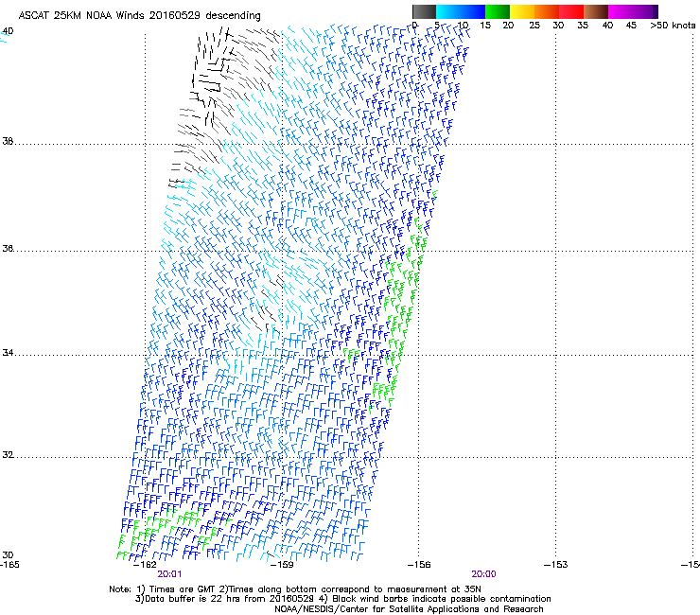Select the gray 0-5 knots legend swatch
700x615 pixels.
point(424,11)
